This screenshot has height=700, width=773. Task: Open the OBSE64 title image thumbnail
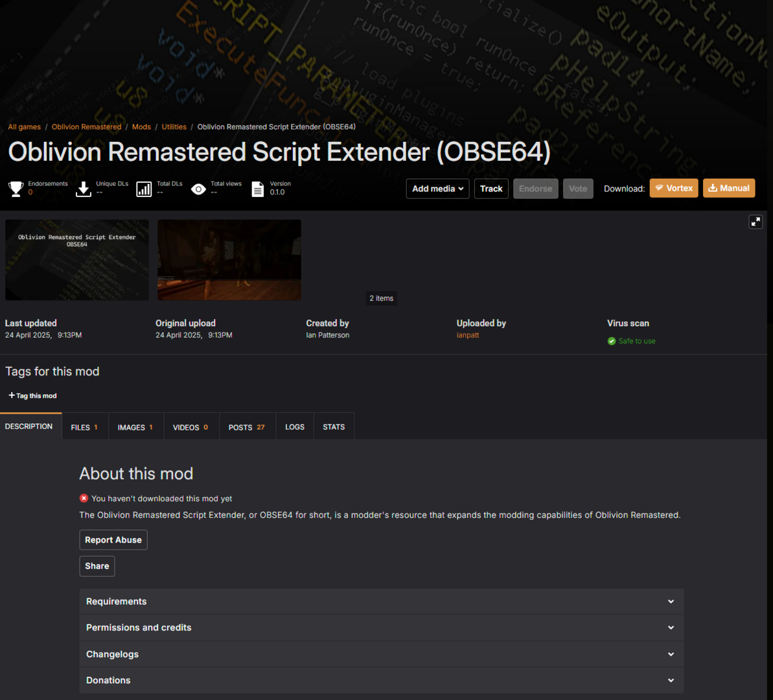pyautogui.click(x=77, y=260)
